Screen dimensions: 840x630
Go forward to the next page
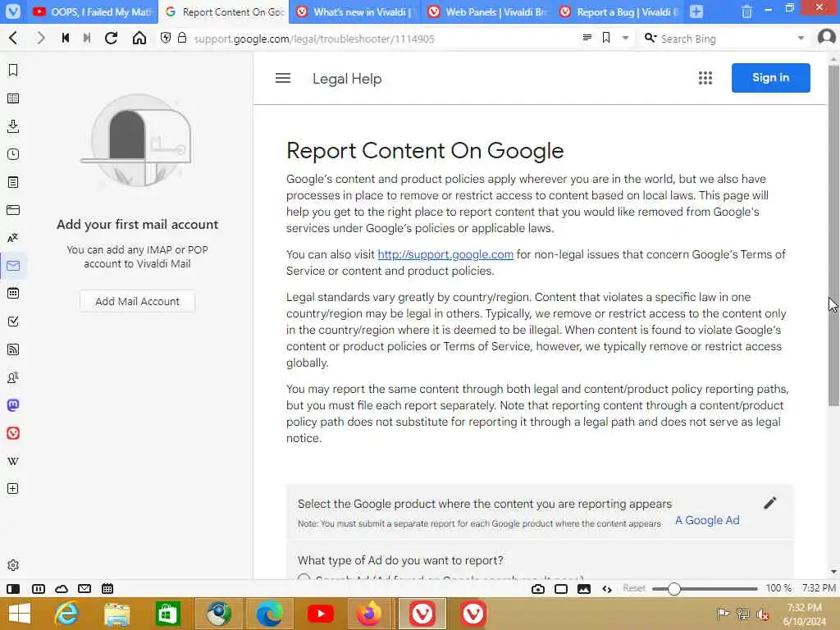coord(41,38)
